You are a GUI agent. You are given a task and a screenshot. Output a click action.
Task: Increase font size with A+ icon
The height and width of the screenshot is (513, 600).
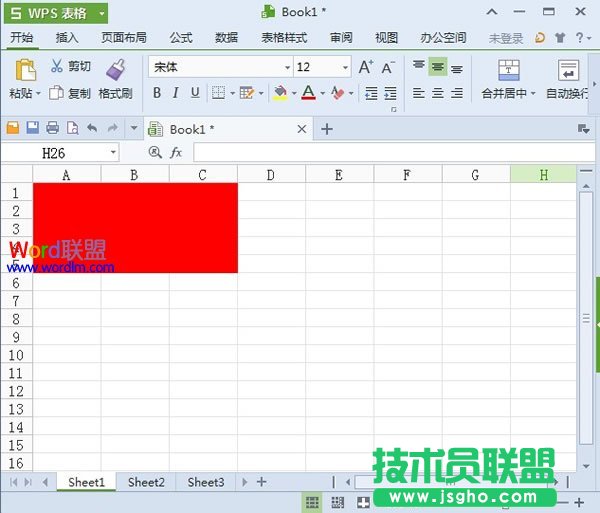366,67
